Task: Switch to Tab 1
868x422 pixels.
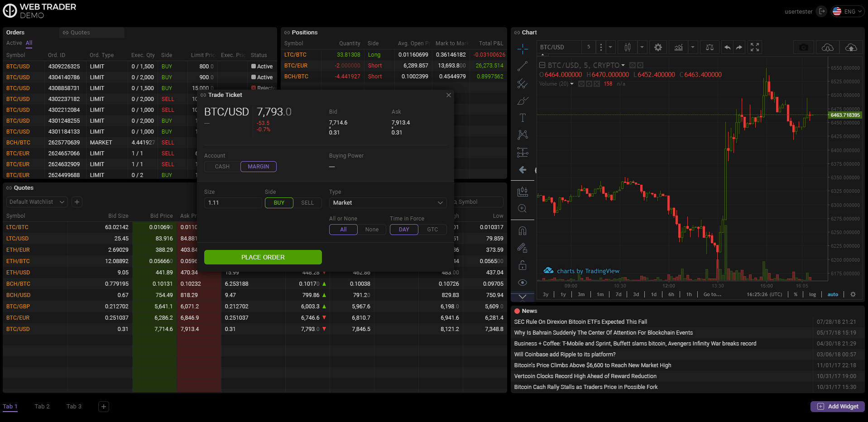Action: point(10,407)
